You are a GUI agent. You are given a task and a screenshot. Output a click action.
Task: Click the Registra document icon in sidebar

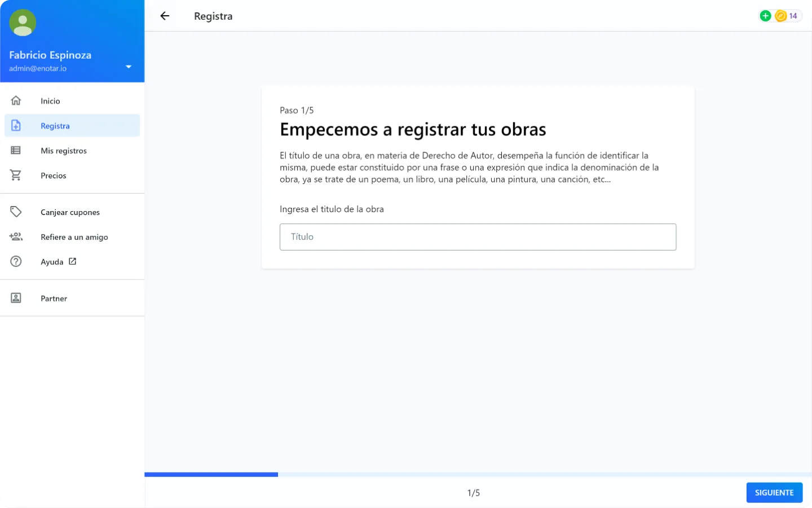click(16, 125)
